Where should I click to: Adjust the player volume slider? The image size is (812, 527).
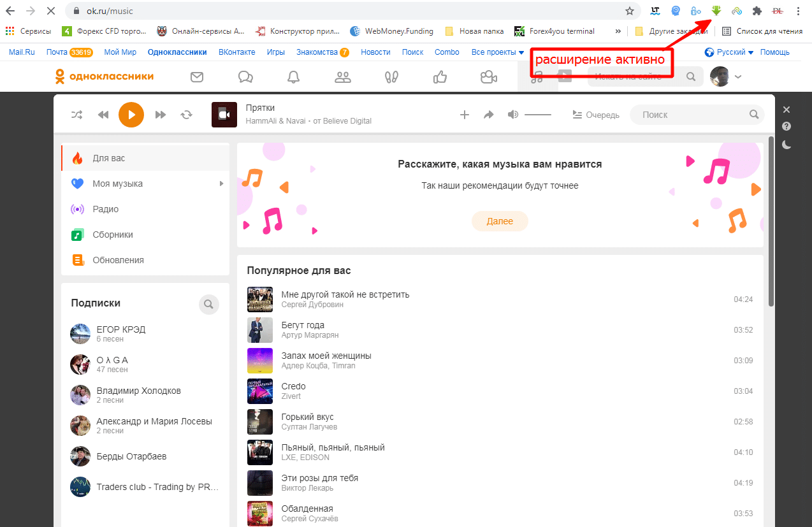[538, 115]
